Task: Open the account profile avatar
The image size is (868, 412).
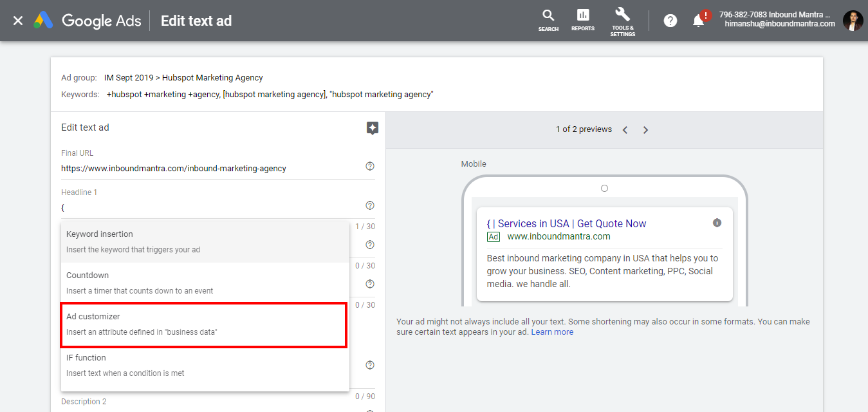Action: point(853,21)
